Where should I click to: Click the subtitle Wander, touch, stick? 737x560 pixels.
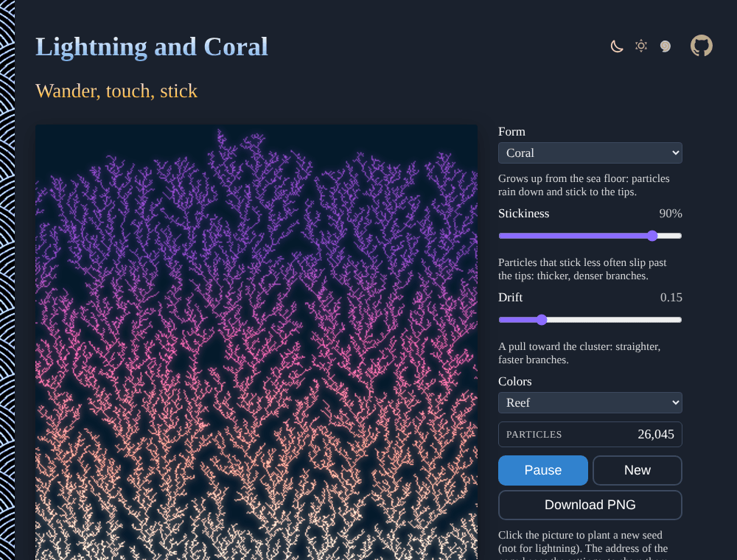pyautogui.click(x=116, y=91)
